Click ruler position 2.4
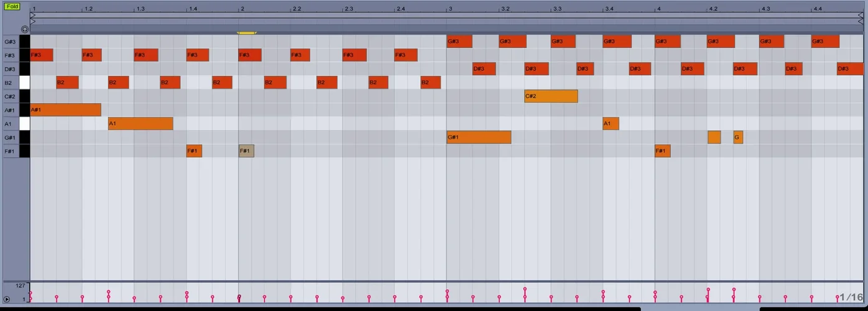 tap(401, 9)
